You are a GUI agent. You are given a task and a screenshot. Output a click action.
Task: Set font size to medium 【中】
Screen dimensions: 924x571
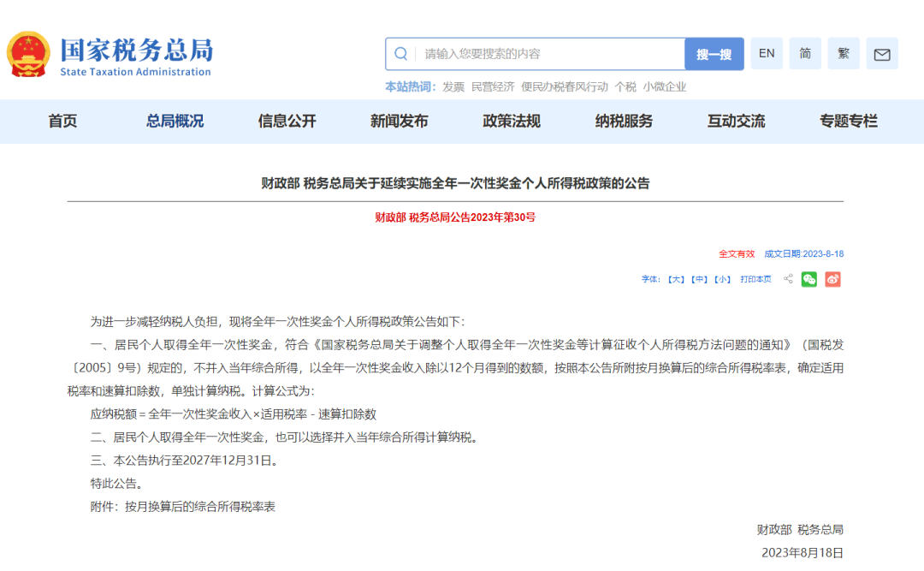click(700, 280)
